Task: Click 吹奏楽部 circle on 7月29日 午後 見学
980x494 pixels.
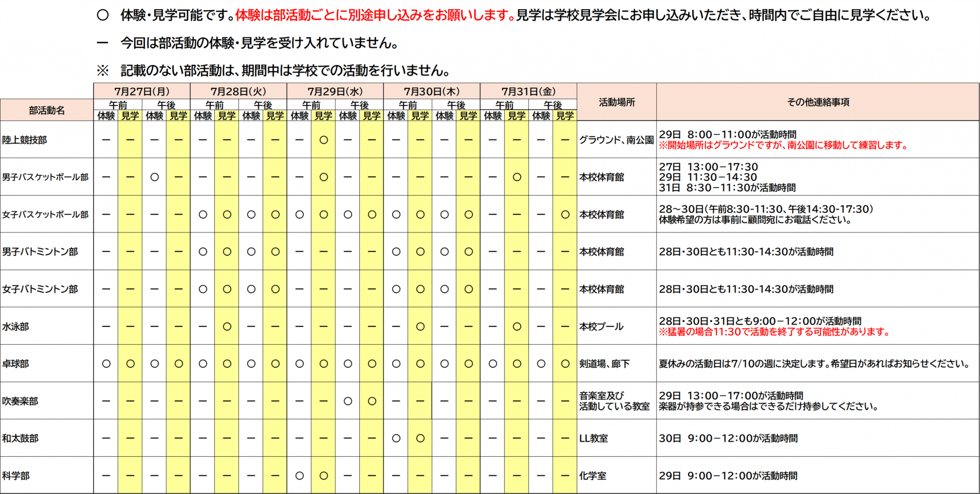Action: click(372, 401)
